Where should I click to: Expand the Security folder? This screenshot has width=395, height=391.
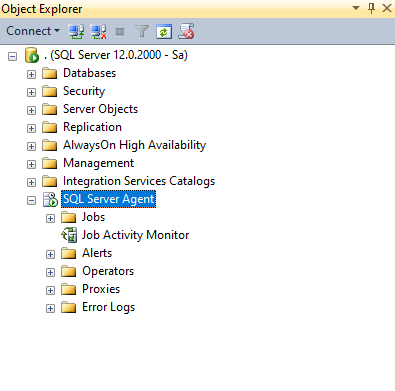tap(31, 92)
